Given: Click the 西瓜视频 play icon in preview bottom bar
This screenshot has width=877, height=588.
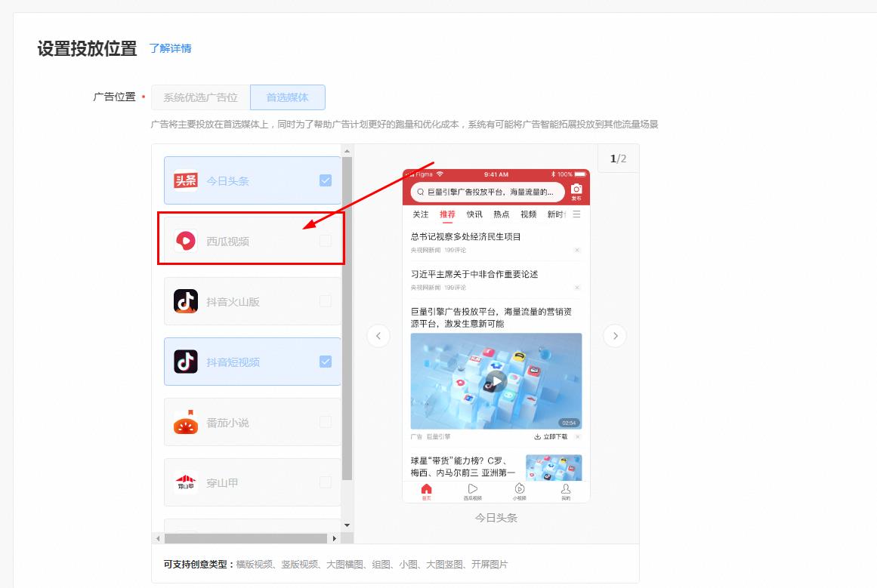Looking at the screenshot, I should (x=473, y=490).
